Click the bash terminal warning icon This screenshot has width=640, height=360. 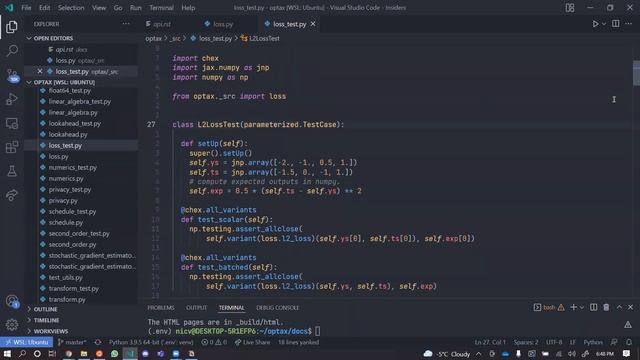tap(561, 307)
